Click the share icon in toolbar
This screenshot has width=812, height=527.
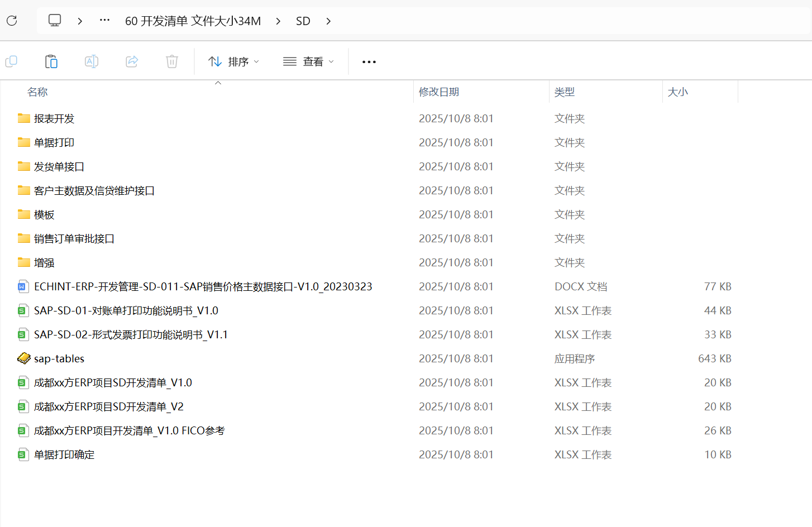pos(132,61)
